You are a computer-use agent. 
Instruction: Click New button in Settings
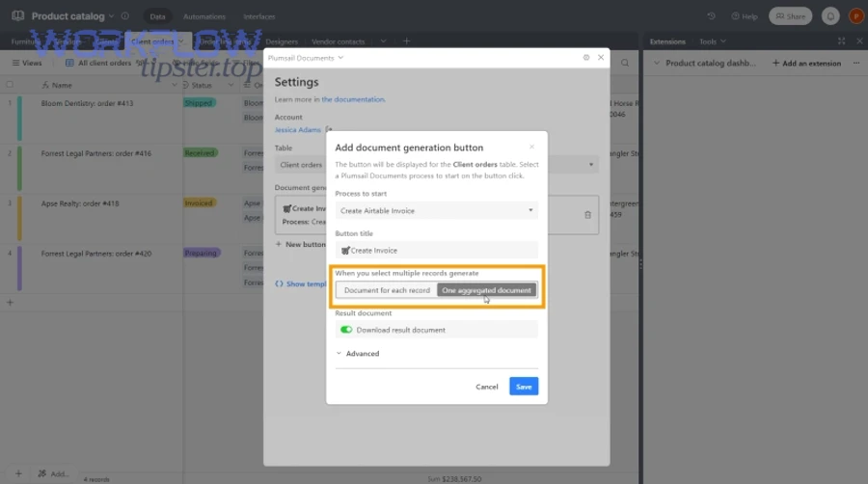point(301,244)
